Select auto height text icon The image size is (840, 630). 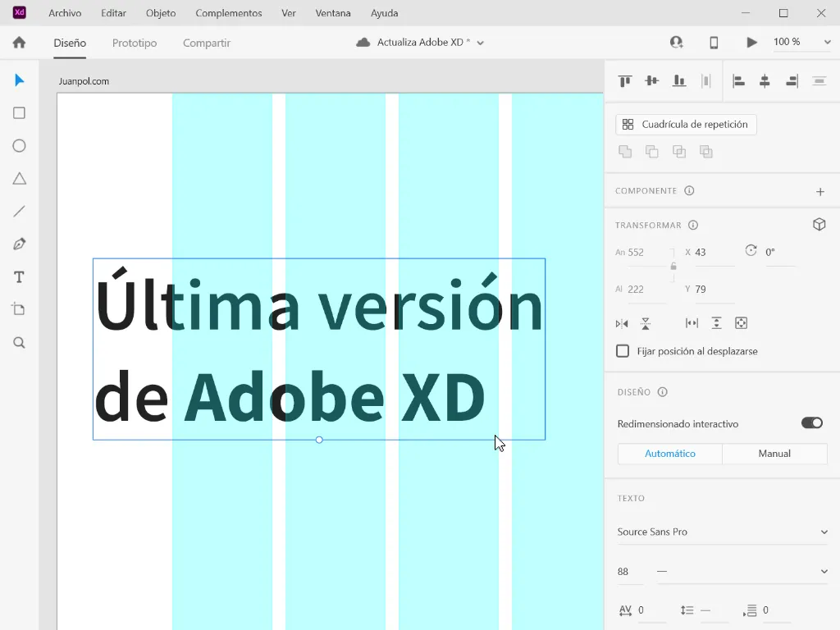coord(716,323)
